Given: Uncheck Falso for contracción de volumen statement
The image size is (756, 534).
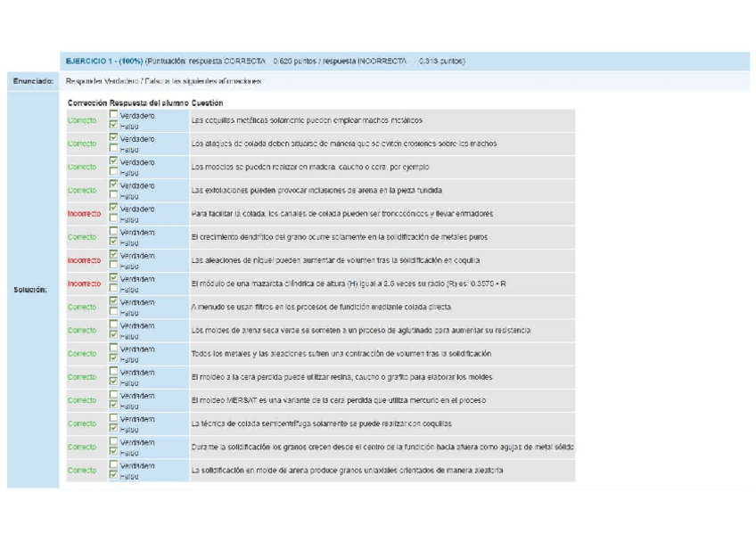Looking at the screenshot, I should point(112,359).
